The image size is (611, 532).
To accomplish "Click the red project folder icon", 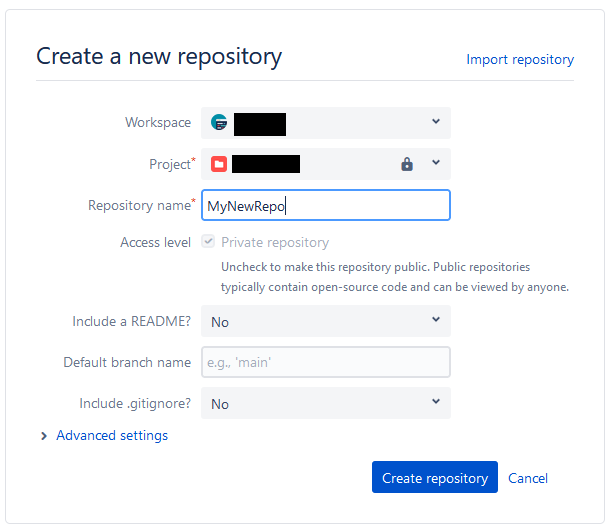I will pos(219,164).
